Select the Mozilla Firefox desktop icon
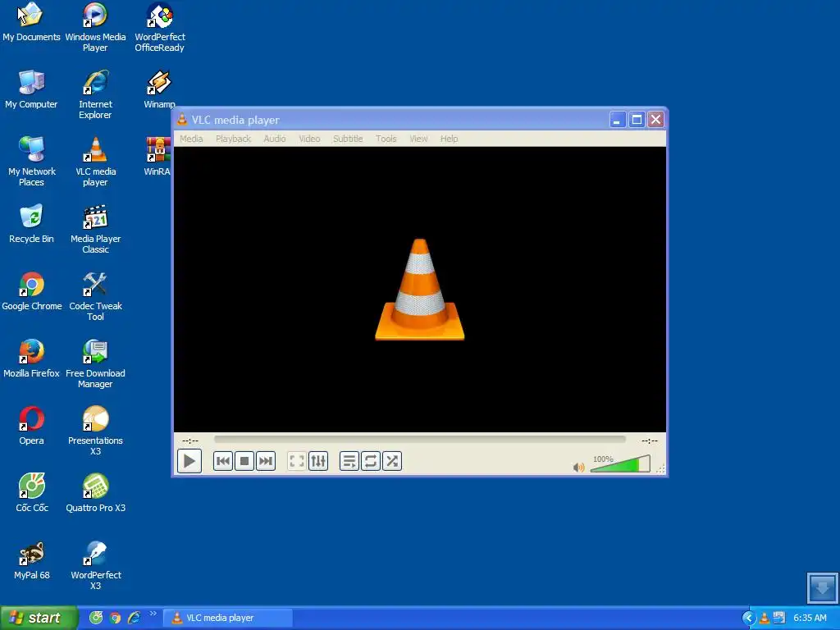840x630 pixels. pos(31,359)
